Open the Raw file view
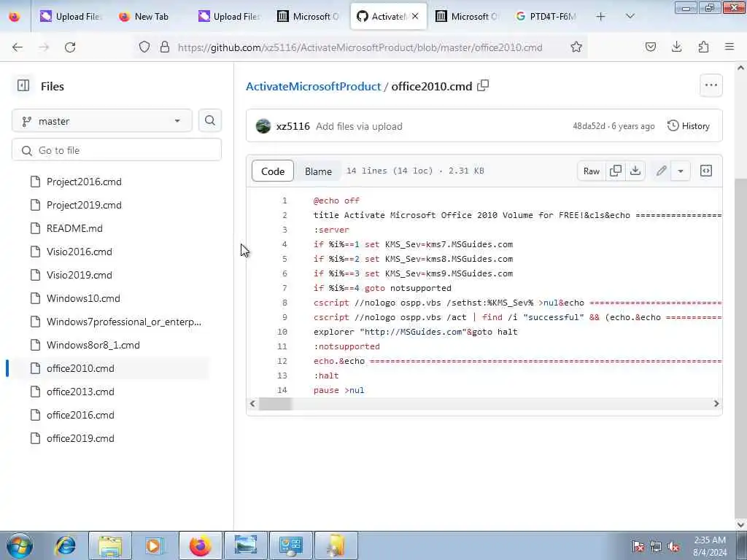 point(591,171)
